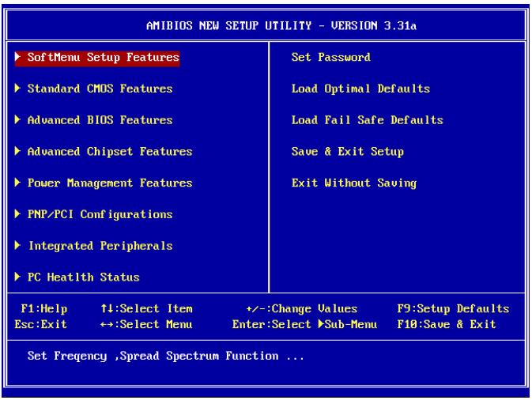Click the AMIBIOS New Setup Utility title
Screen dimensions: 532x400
click(281, 26)
